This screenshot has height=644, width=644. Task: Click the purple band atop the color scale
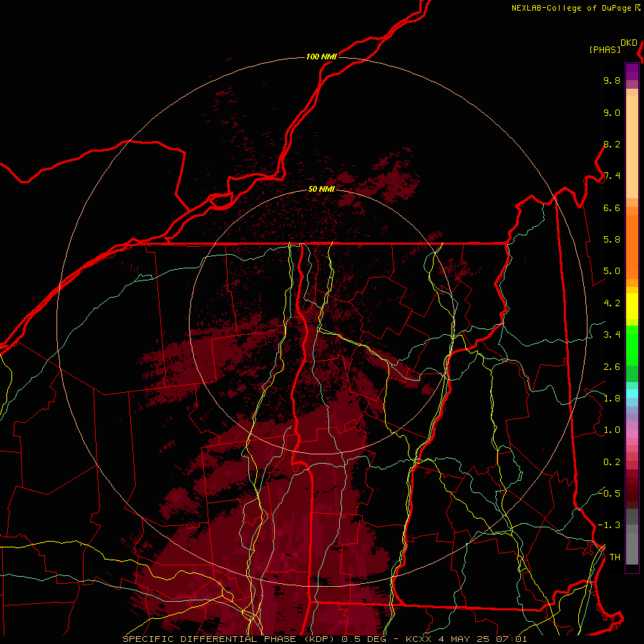(632, 72)
